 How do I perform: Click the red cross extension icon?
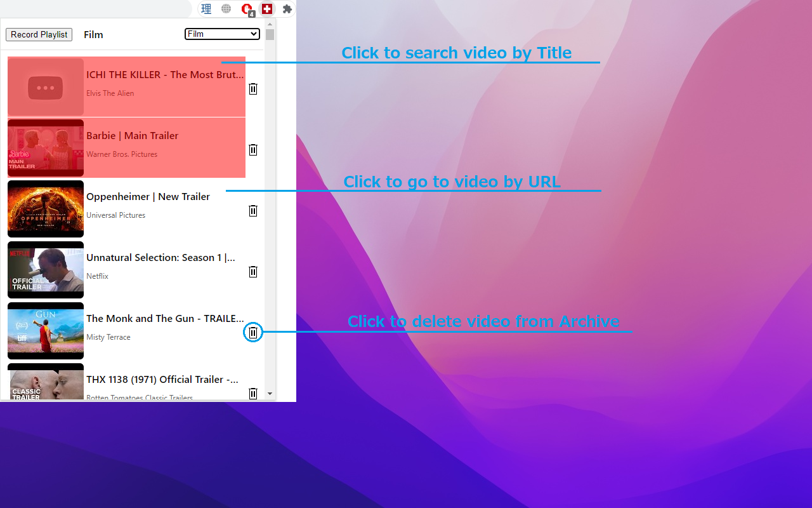click(x=267, y=9)
